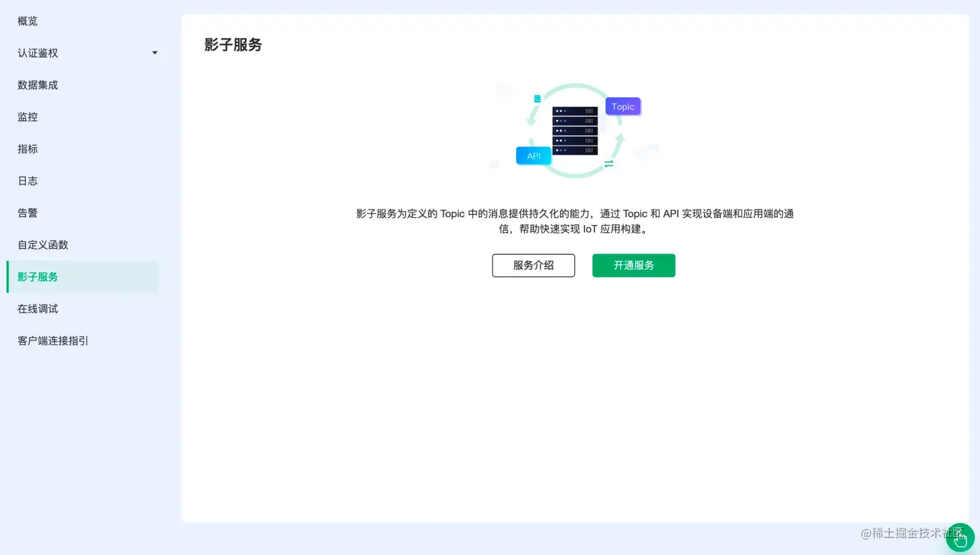
Task: Open the 服务介绍 page
Action: pyautogui.click(x=533, y=265)
